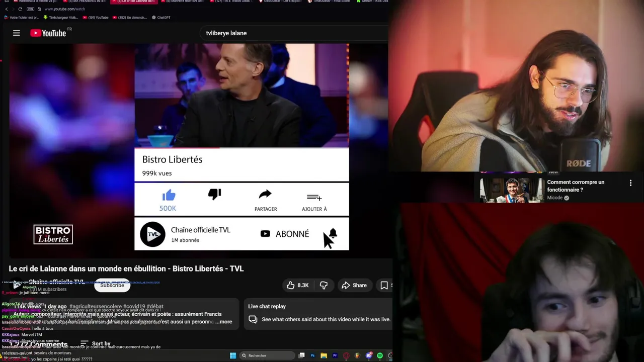This screenshot has width=644, height=362.
Task: Open Task View from the taskbar
Action: (301, 355)
